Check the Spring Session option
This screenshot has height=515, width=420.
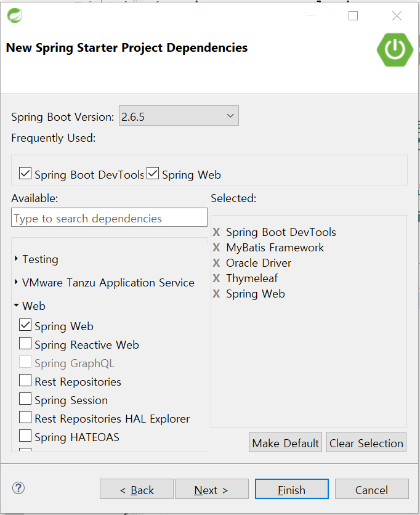point(25,399)
